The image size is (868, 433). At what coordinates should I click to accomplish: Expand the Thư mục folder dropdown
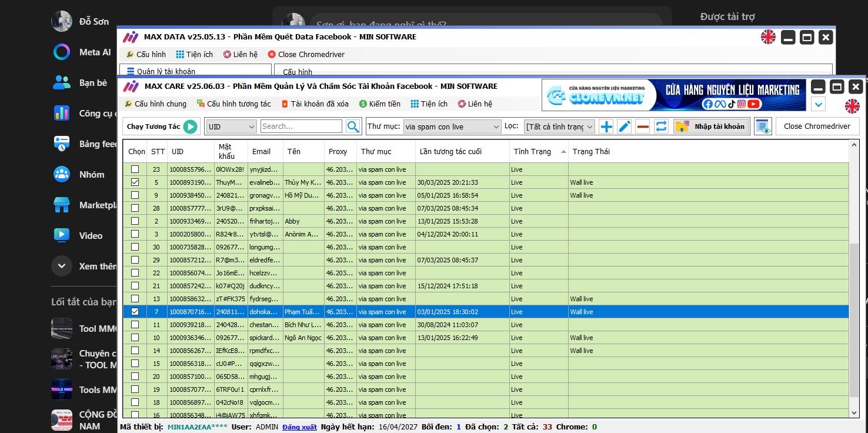452,126
